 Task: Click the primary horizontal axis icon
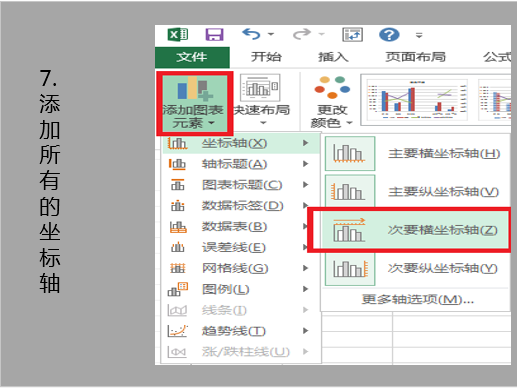tap(350, 154)
